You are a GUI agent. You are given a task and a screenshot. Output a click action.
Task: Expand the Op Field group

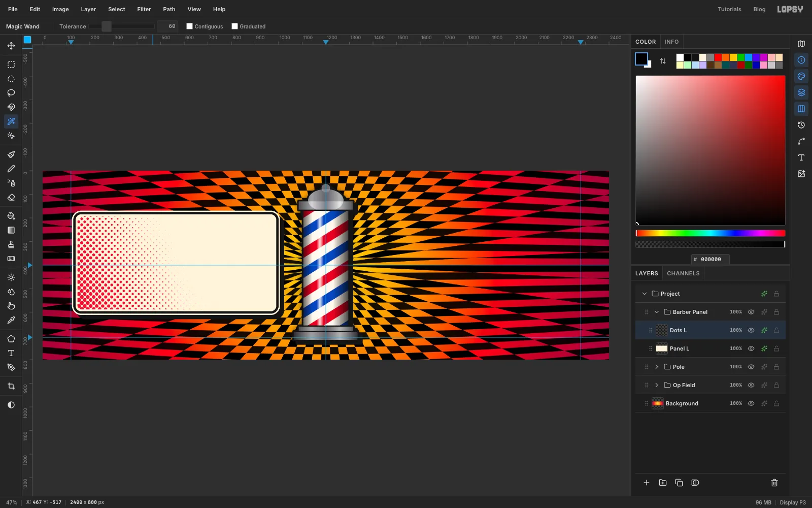[657, 385]
